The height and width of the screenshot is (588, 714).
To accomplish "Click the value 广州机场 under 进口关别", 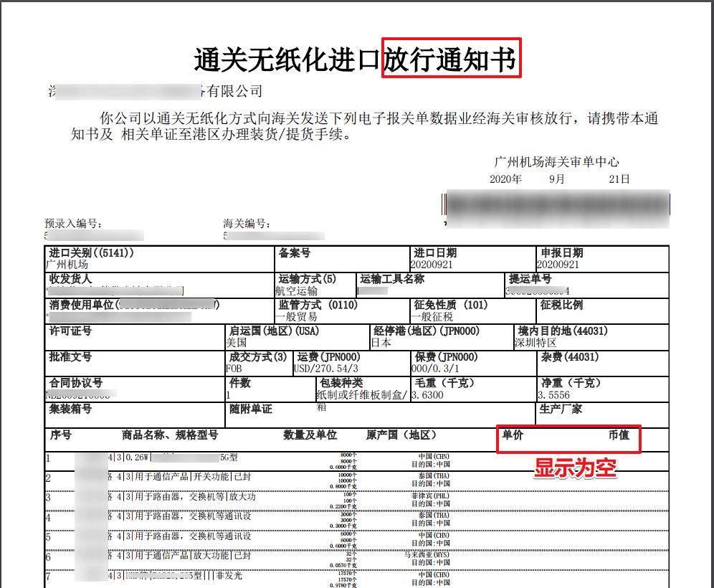I will pos(67,265).
